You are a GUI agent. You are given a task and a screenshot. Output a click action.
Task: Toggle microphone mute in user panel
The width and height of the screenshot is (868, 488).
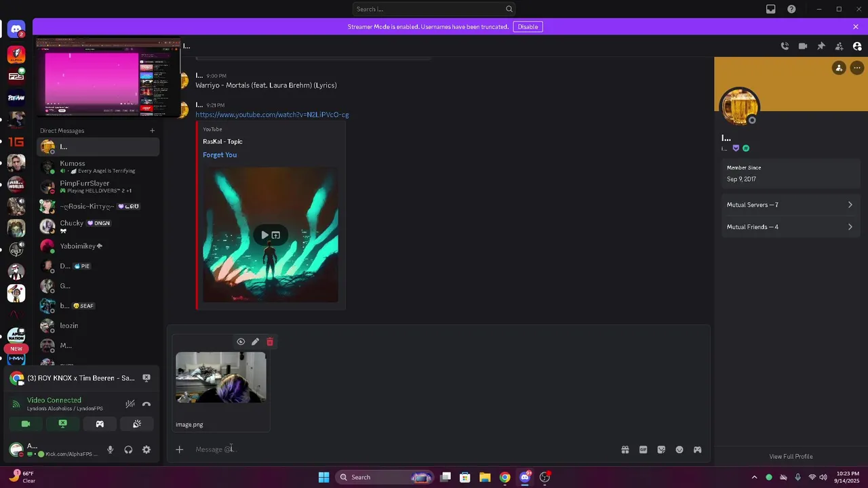110,449
